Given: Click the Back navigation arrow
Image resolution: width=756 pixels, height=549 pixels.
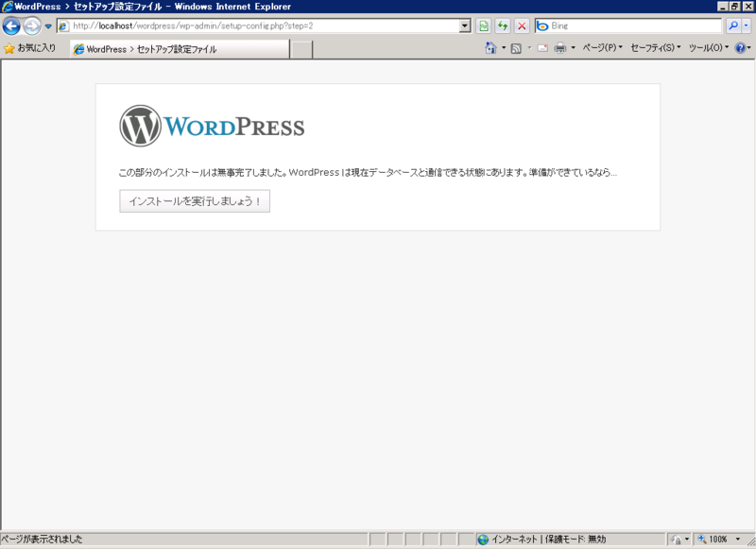Looking at the screenshot, I should coord(11,26).
